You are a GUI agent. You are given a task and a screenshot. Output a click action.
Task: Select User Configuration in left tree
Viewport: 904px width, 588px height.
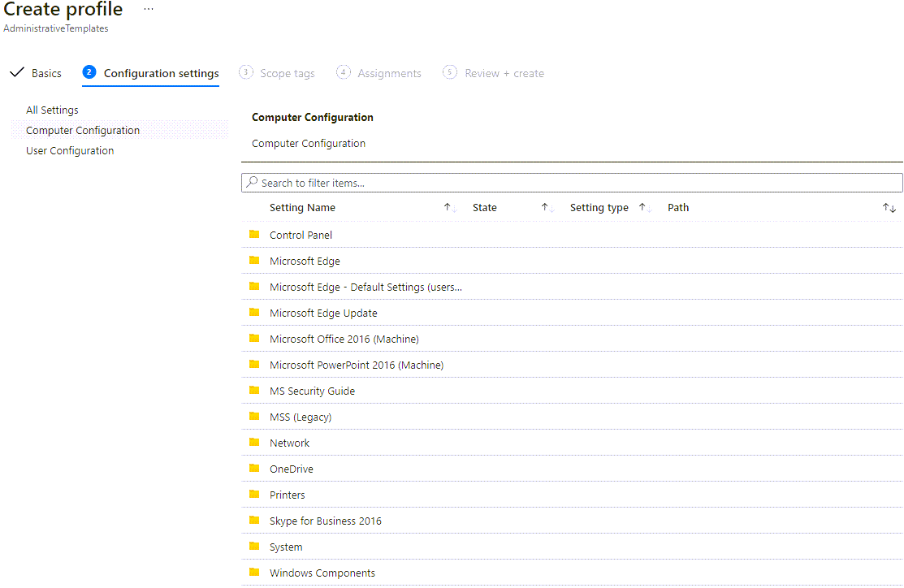point(70,150)
